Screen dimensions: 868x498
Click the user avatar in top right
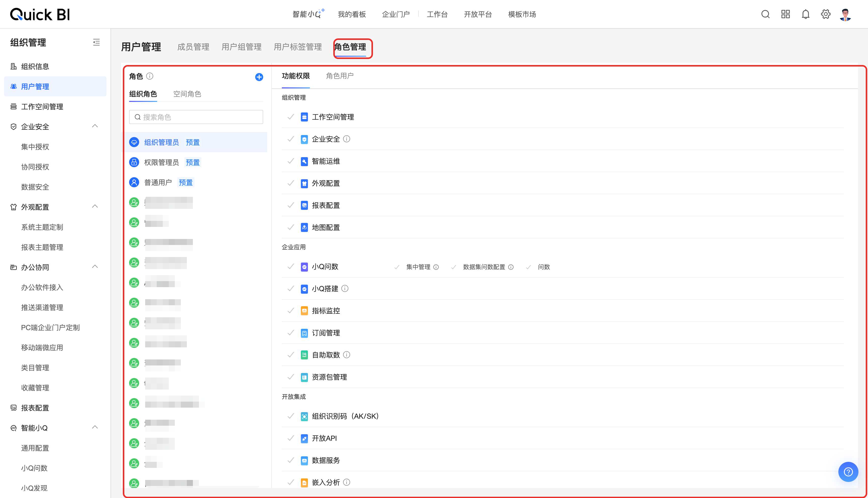coord(845,14)
